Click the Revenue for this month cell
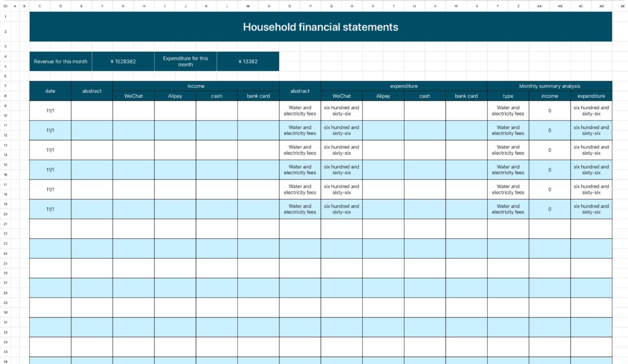The image size is (628, 364). [61, 61]
